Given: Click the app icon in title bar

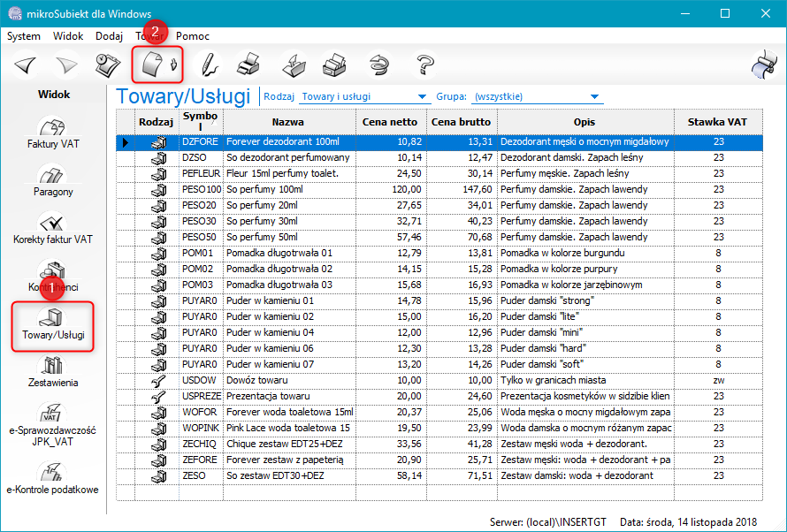Looking at the screenshot, I should pyautogui.click(x=14, y=13).
